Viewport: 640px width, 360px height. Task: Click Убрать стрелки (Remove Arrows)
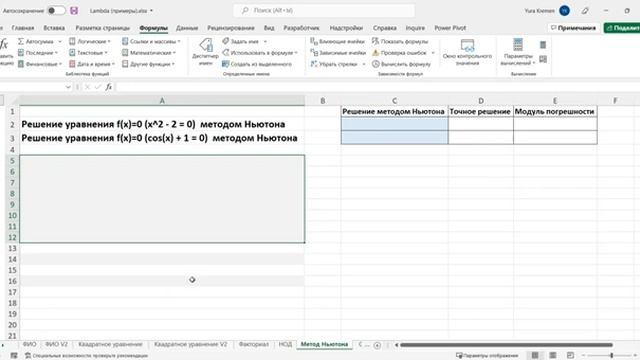point(334,64)
